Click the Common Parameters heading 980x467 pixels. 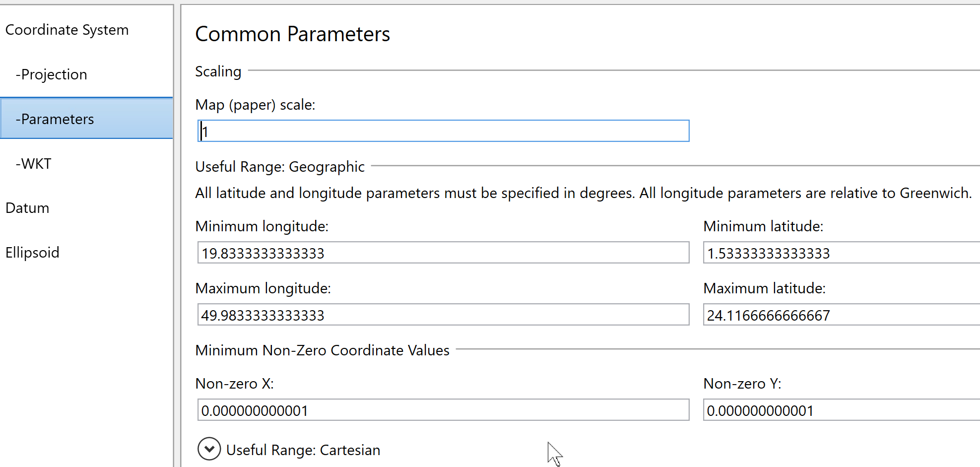pyautogui.click(x=293, y=34)
